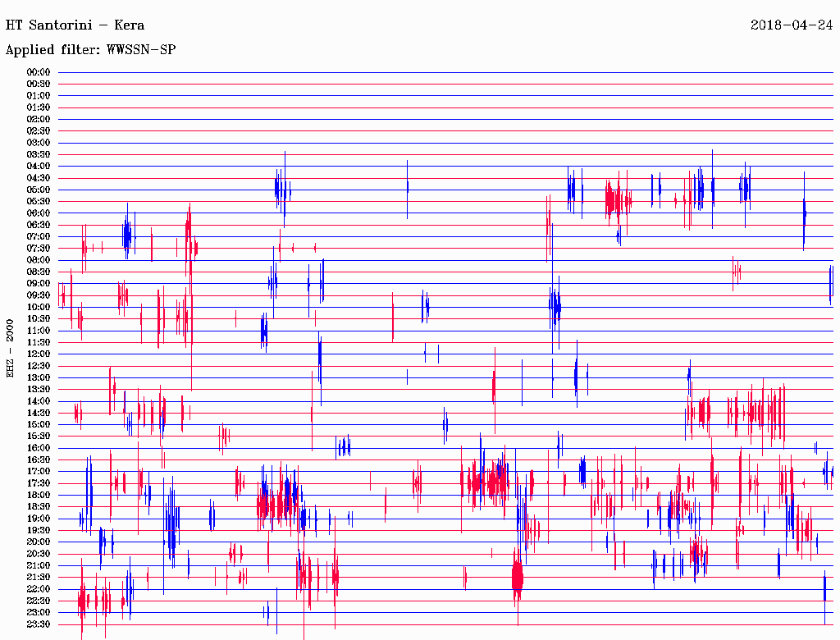Click the EHZ - 2000 axis label
The width and height of the screenshot is (840, 640).
(11, 348)
